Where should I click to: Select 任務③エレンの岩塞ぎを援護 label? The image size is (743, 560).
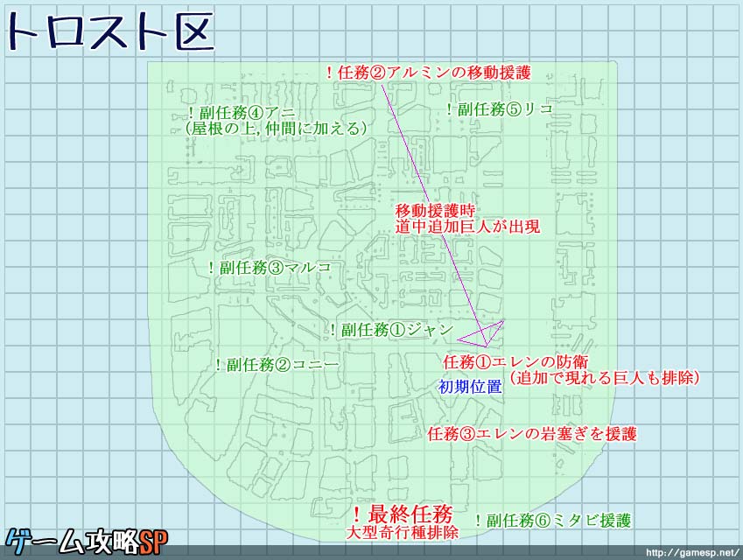click(x=532, y=433)
